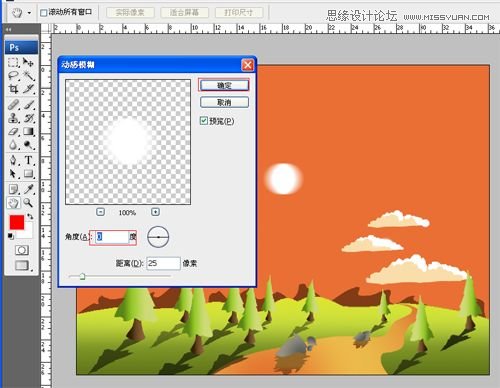Click the Print Size button
500x388 pixels.
pyautogui.click(x=239, y=13)
